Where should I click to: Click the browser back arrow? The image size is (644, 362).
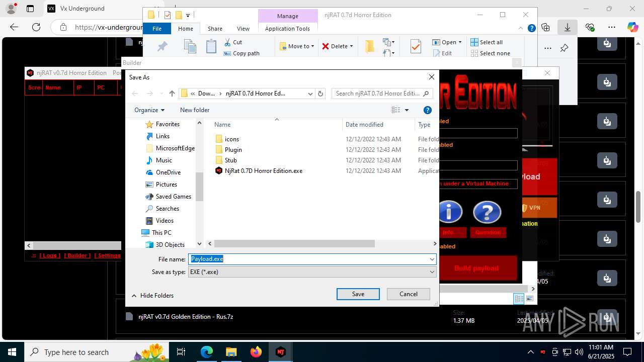(14, 27)
